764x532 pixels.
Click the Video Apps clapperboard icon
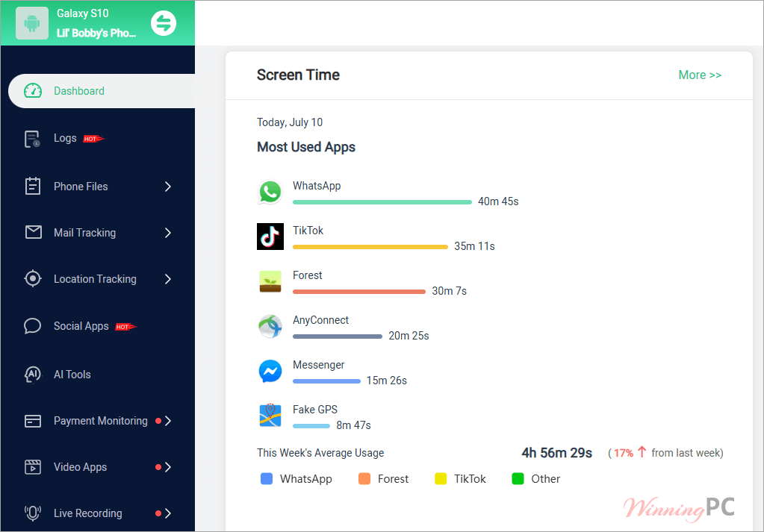[x=33, y=467]
